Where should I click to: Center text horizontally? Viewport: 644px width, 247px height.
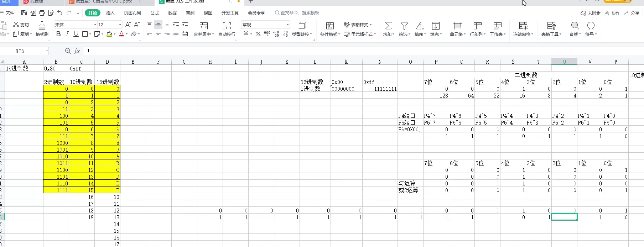(158, 34)
